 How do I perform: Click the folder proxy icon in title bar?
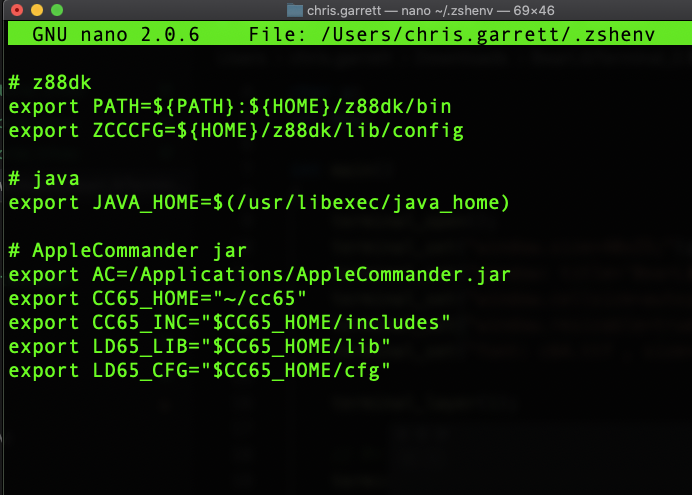click(294, 10)
